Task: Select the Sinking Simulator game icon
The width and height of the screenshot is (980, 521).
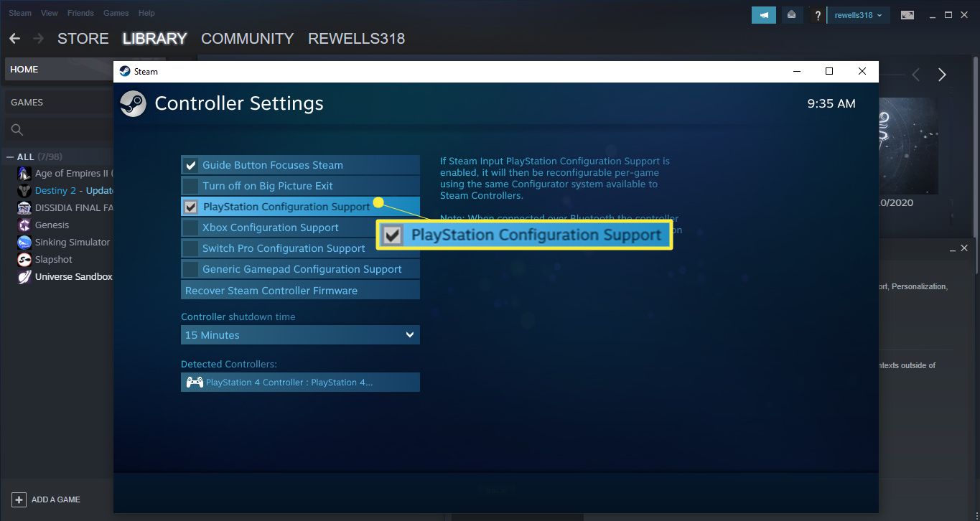Action: pos(24,242)
